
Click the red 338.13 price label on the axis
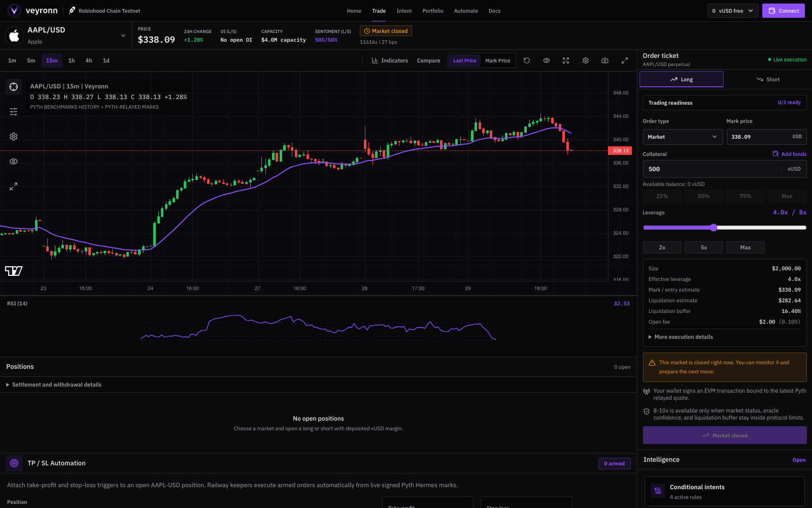coord(620,150)
